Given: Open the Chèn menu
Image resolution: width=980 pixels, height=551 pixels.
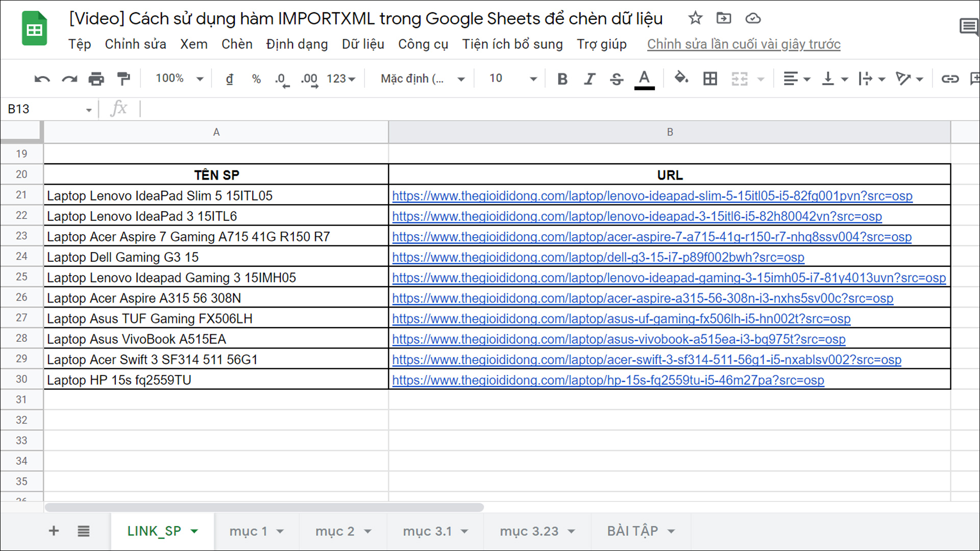Looking at the screenshot, I should point(237,44).
